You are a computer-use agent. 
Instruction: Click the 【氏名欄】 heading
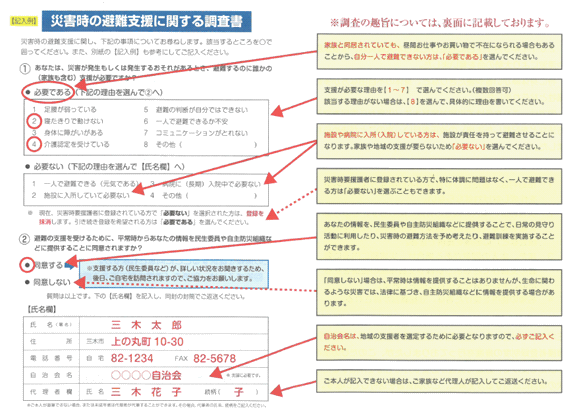(x=42, y=309)
